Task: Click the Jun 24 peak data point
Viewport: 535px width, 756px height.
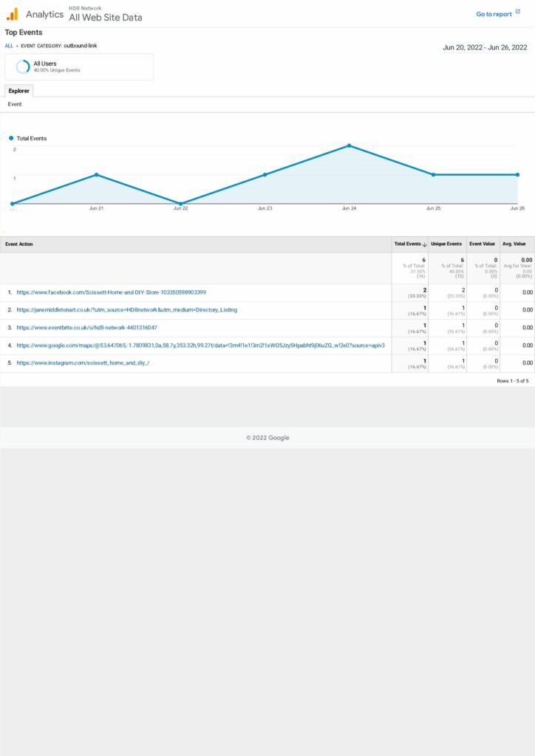Action: [x=349, y=145]
